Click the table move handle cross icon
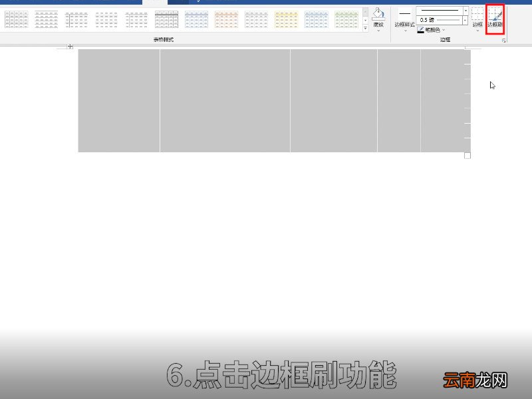The image size is (532, 399). [x=70, y=47]
